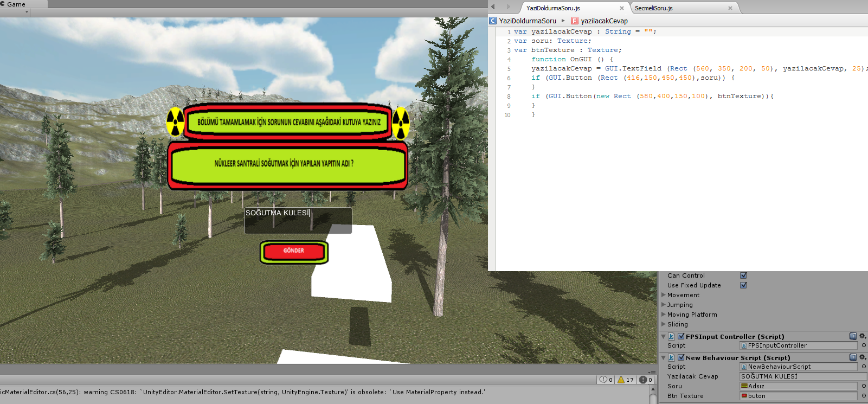Open help for FPSInput Controller script
Image resolution: width=868 pixels, height=404 pixels.
(853, 336)
